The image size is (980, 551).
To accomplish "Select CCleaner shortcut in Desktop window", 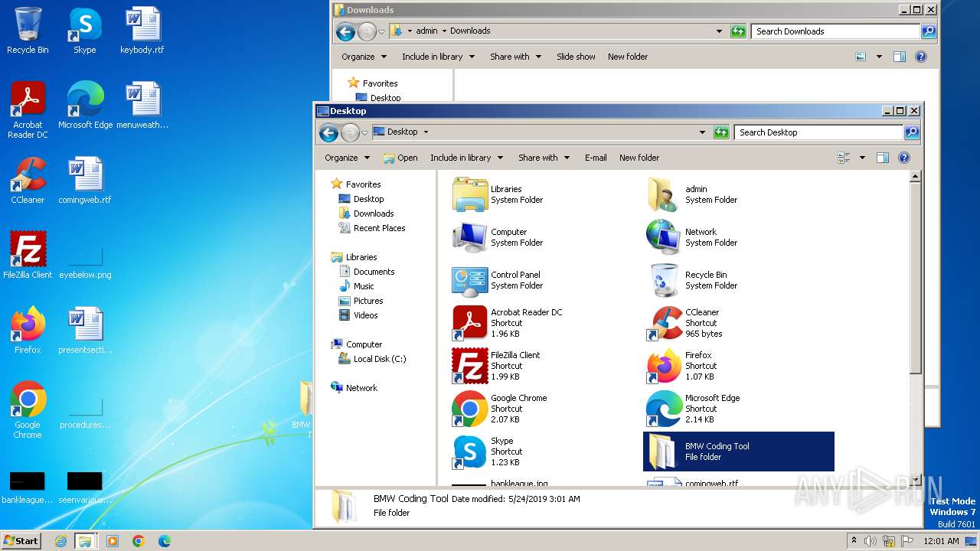I will pos(664,323).
